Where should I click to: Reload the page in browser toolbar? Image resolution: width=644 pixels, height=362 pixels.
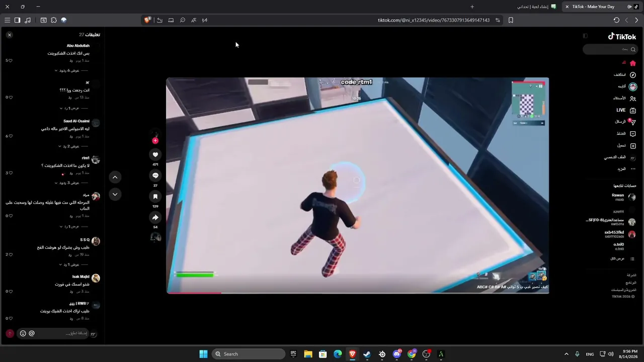pyautogui.click(x=616, y=20)
